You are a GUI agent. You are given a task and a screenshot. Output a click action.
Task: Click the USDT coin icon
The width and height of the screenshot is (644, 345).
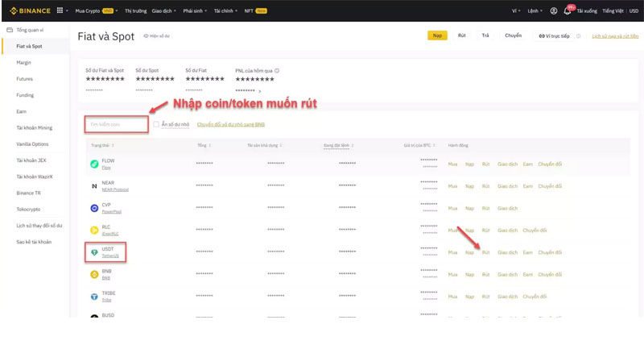point(94,252)
